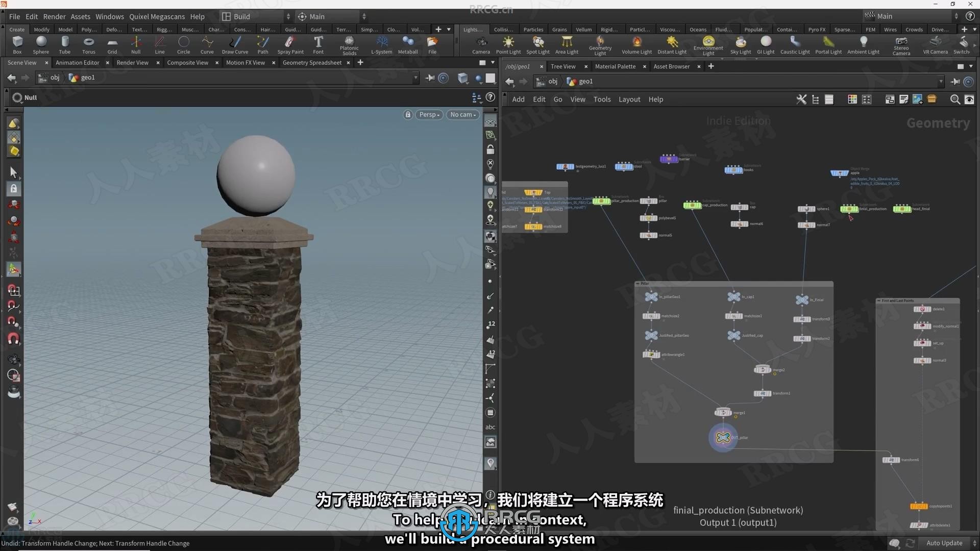Create a Point Light
Screen dimensions: 980x551
click(x=508, y=44)
